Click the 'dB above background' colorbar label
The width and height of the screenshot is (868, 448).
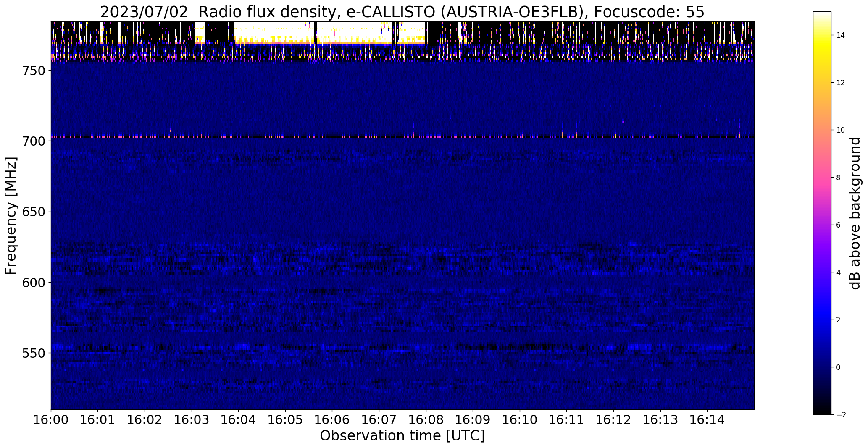[855, 213]
